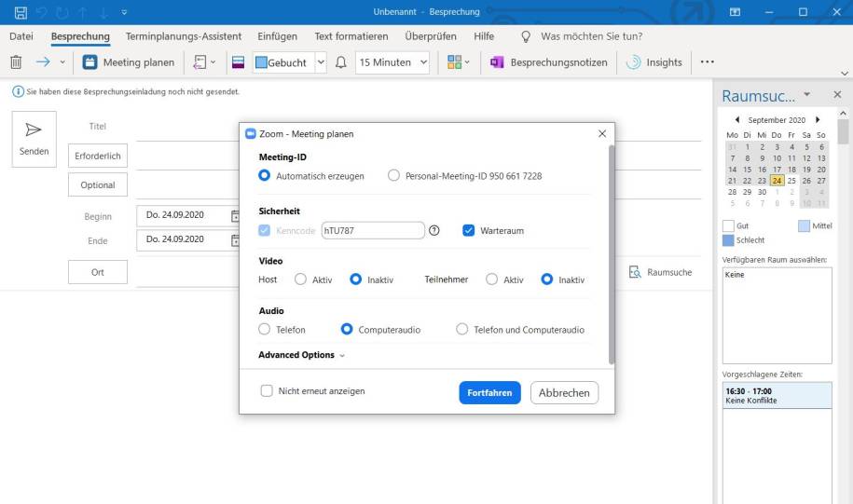Image resolution: width=853 pixels, height=504 pixels.
Task: Click the Senden button
Action: point(34,139)
